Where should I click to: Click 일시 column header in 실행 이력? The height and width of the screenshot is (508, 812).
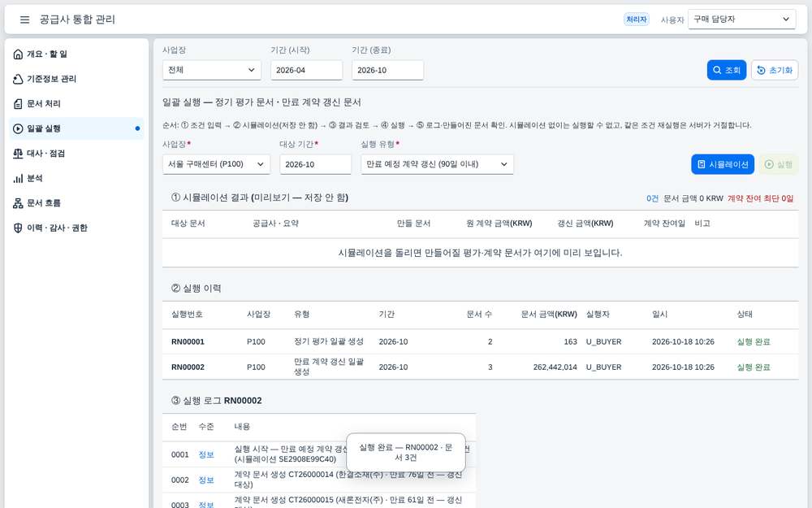pos(659,314)
